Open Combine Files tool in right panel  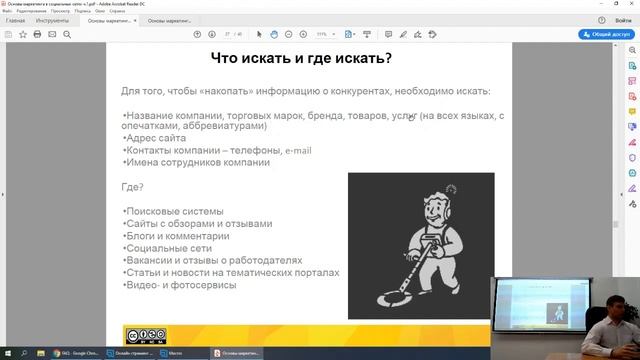tap(632, 127)
